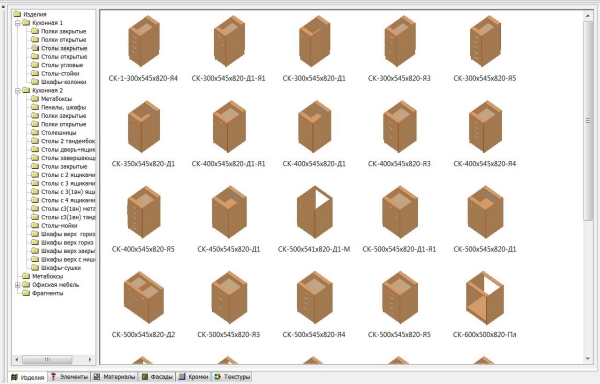The image size is (600, 384).
Task: Click the tree panel's right scroll arrow
Action: coord(90,360)
